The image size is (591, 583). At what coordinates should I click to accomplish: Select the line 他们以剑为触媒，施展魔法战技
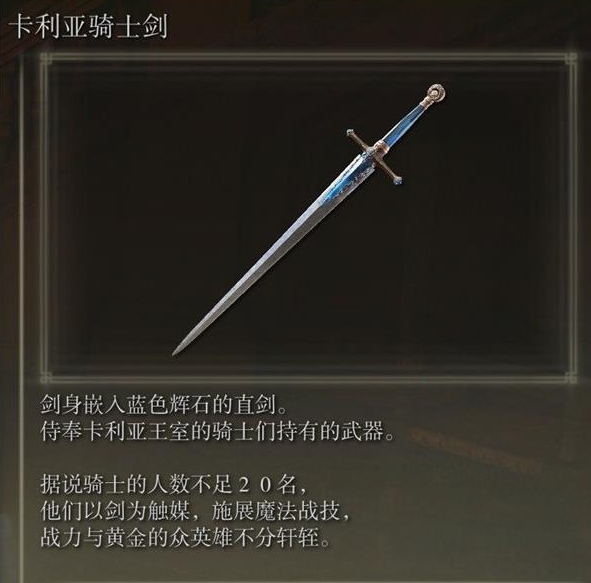[196, 511]
